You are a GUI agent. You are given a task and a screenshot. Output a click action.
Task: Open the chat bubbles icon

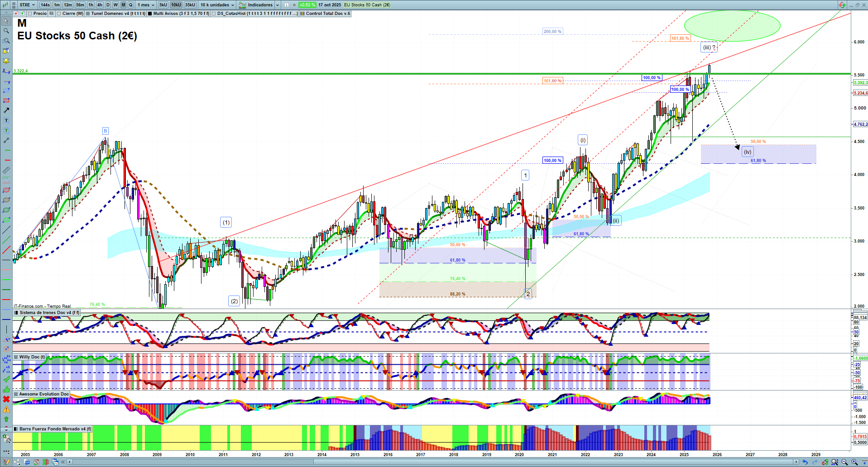(27, 462)
